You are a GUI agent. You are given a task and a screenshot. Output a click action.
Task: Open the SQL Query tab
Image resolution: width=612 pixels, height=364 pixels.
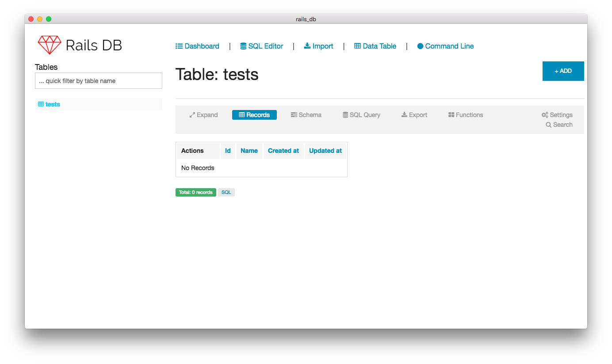(x=361, y=115)
